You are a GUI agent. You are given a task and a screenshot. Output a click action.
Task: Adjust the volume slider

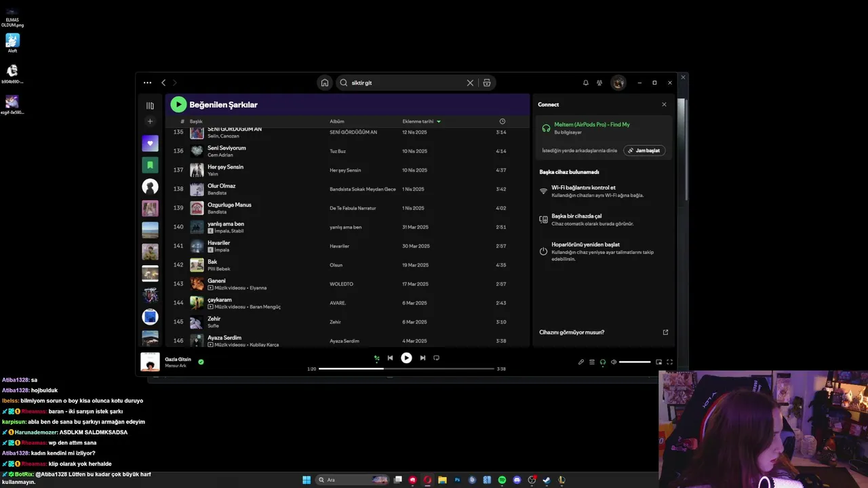tap(635, 362)
